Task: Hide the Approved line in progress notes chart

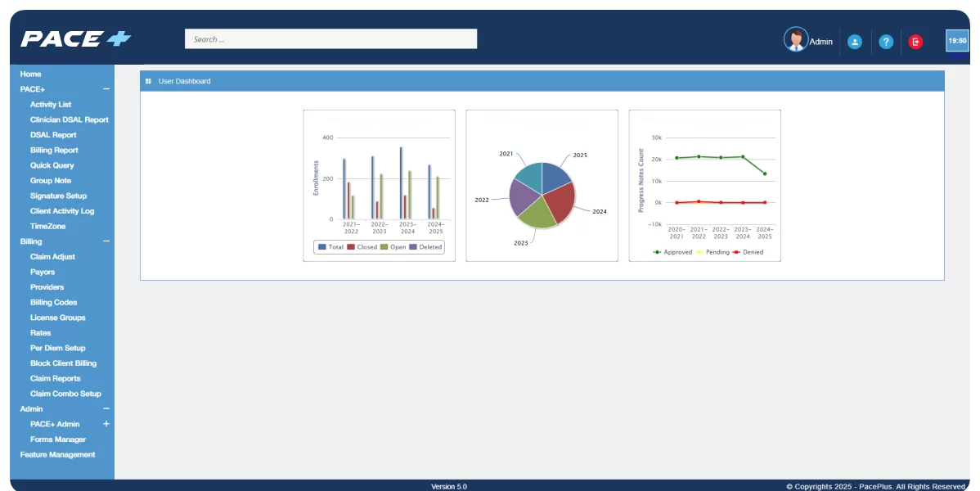Action: [672, 252]
